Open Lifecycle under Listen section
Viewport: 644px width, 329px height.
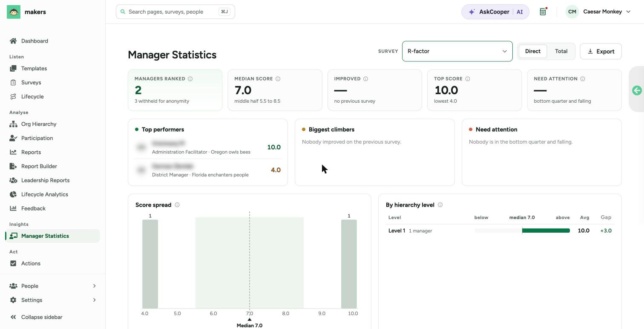[52, 97]
